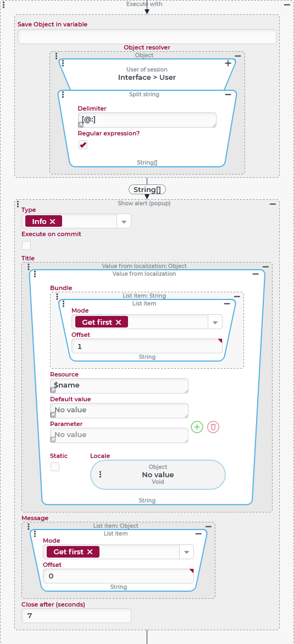Click the link icon in Delimiter field
The height and width of the screenshot is (644, 294).
81,125
